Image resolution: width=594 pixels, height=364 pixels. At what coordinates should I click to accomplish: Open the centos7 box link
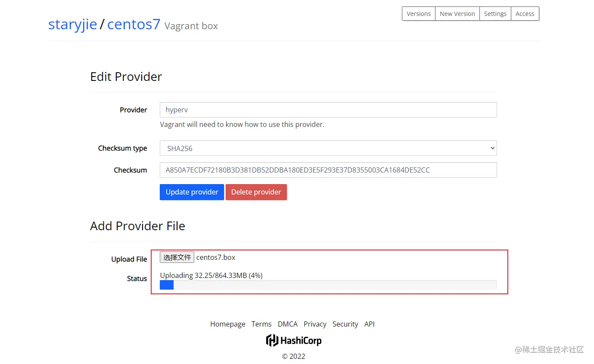pyautogui.click(x=134, y=24)
